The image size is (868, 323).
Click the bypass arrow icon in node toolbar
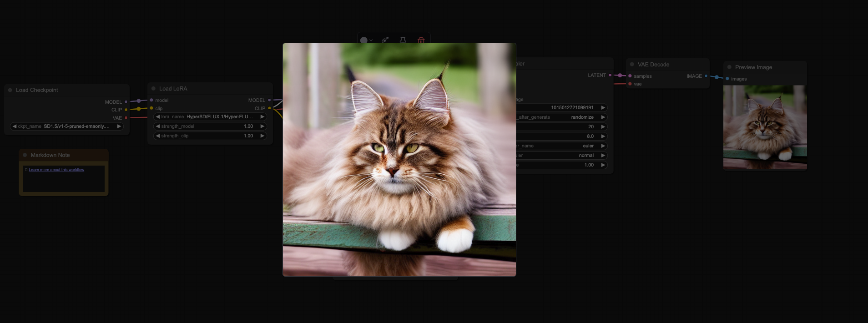point(385,40)
